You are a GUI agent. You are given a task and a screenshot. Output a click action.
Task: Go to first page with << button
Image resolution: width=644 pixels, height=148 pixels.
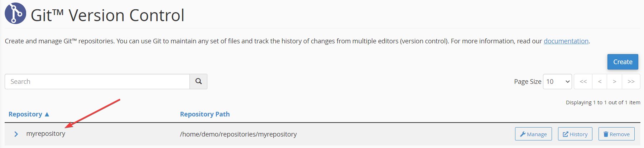(583, 82)
